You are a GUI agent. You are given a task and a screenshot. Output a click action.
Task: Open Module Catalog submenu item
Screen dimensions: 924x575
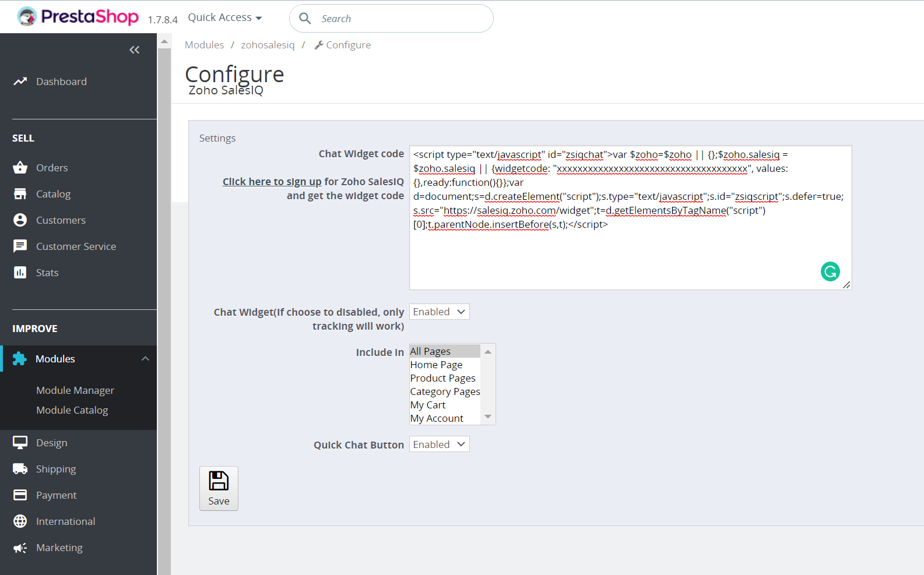click(x=72, y=410)
